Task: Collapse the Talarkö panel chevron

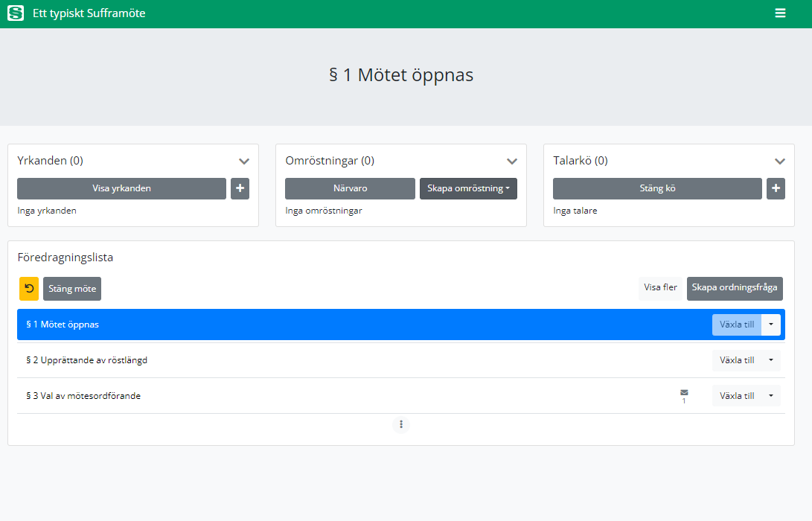Action: 779,161
